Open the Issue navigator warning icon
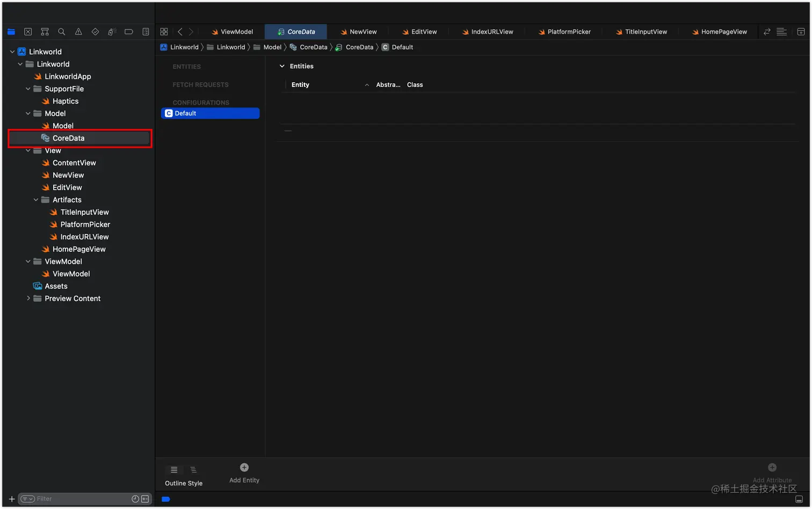Screen dimensions: 812x509 click(78, 32)
